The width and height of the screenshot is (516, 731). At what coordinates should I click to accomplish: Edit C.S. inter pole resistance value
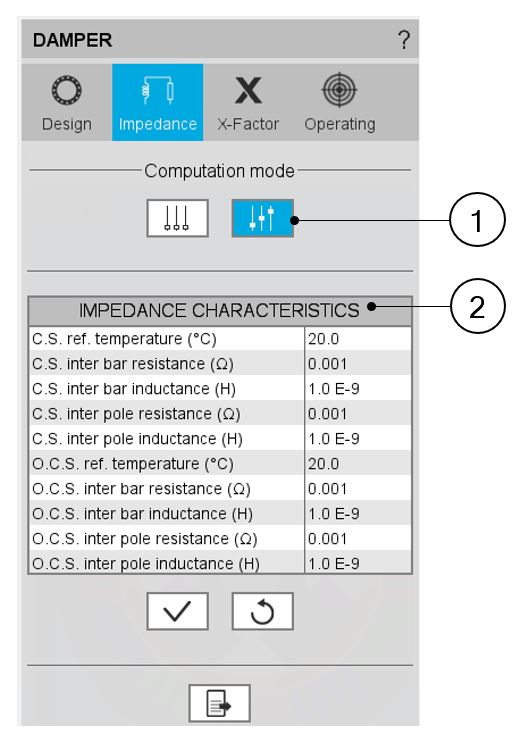358,414
